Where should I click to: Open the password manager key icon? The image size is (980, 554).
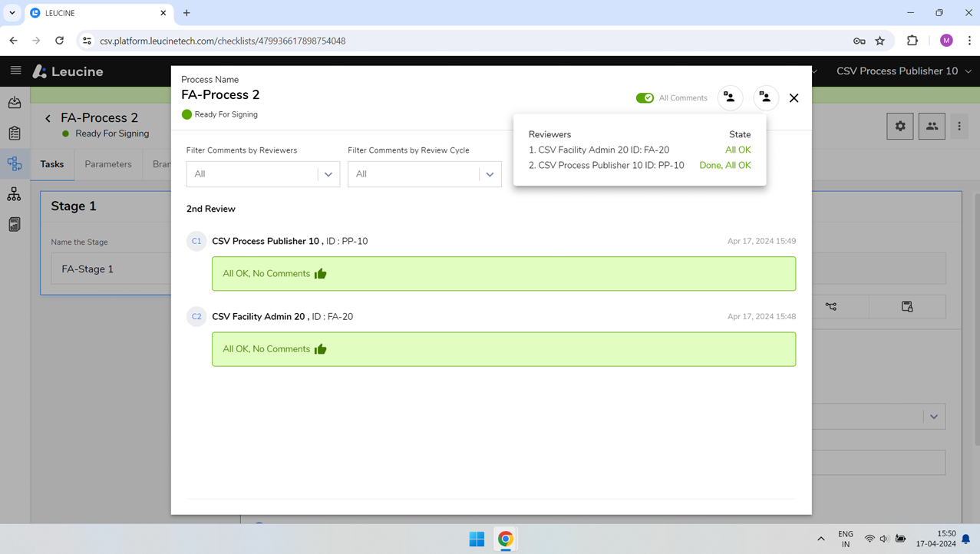[859, 41]
